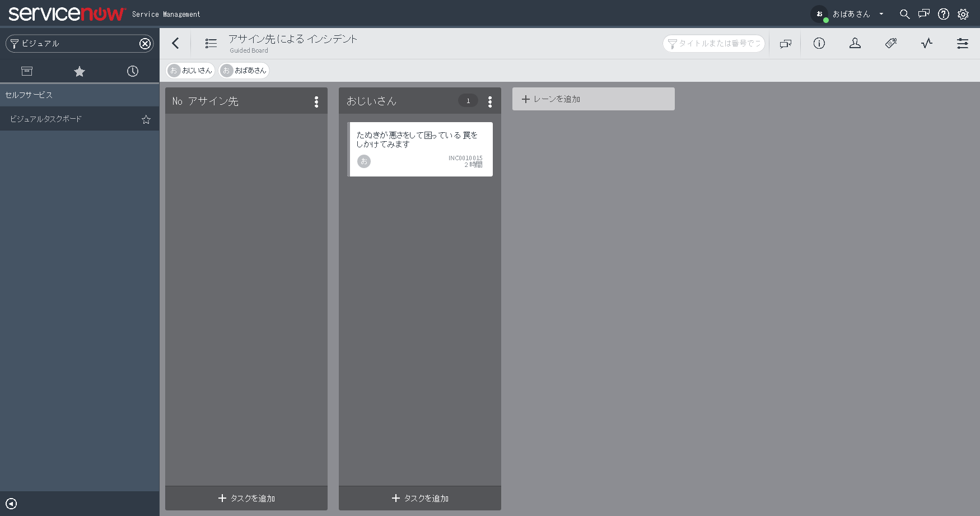Add task in the おじいさん lane
The image size is (980, 516).
[420, 498]
